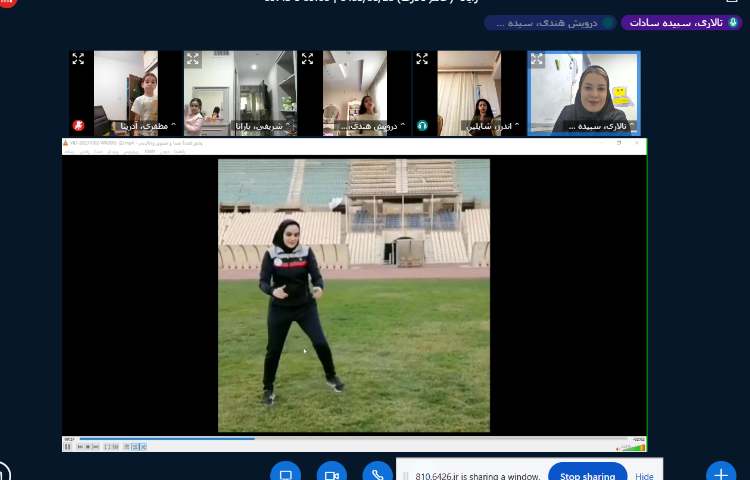Select the درویش هندی، سپیده speaker pill
750x480 pixels.
(x=550, y=22)
